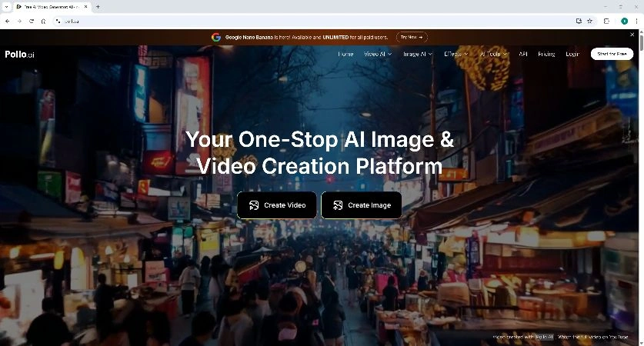644x346 pixels.
Task: Open the Pricing page
Action: tap(546, 55)
